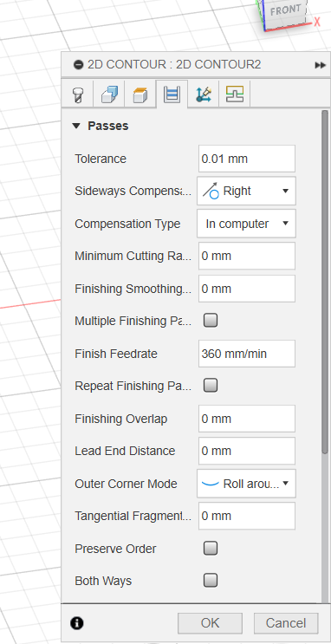
Task: Click the Cancel button
Action: tap(286, 623)
